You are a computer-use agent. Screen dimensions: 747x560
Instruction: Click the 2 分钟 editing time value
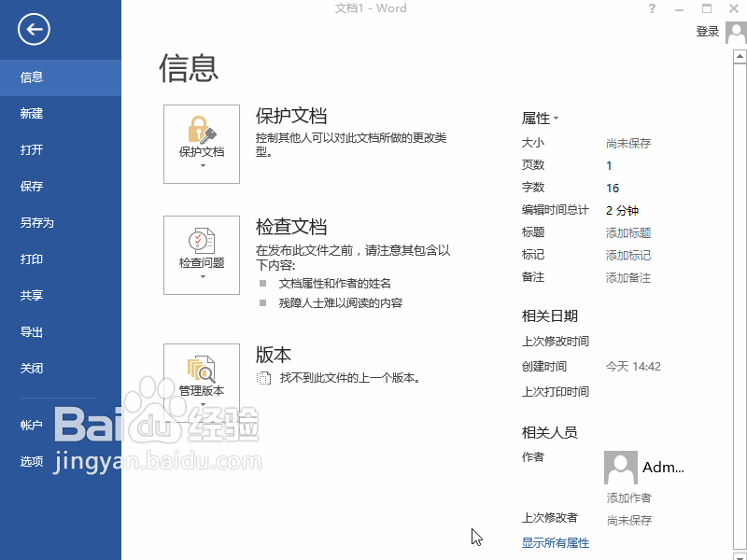(x=622, y=211)
